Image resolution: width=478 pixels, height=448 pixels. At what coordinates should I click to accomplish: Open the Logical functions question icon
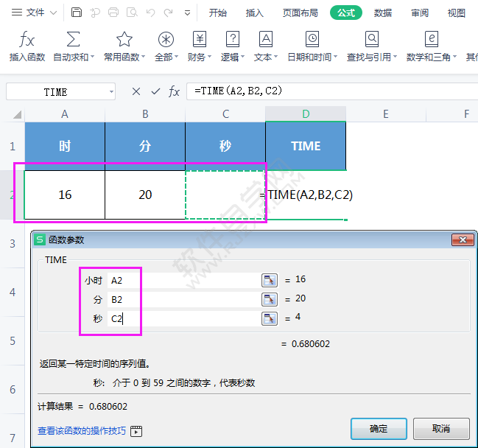tap(233, 39)
